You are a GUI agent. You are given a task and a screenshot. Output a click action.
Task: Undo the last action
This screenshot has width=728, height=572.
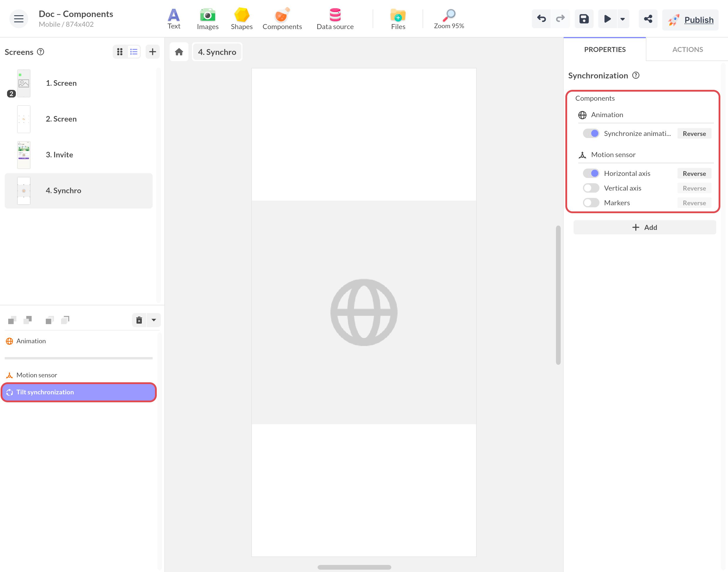click(541, 19)
